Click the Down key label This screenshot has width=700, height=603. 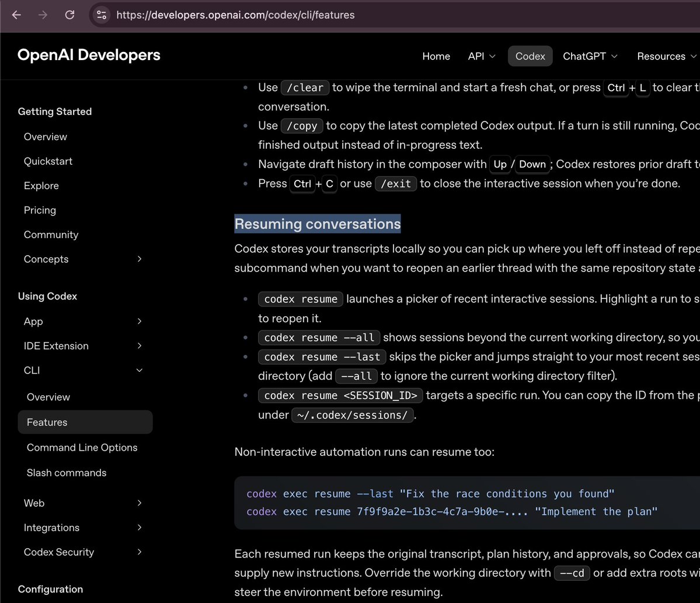click(532, 164)
